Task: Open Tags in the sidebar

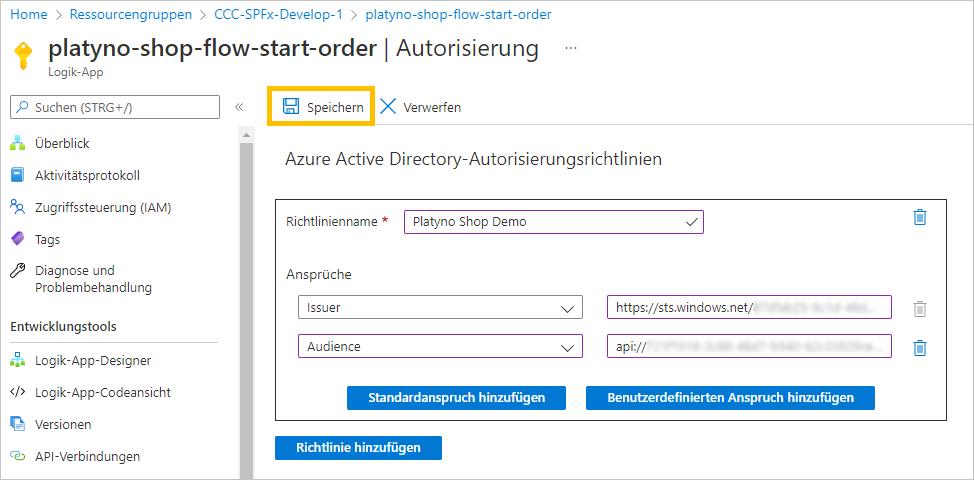Action: click(48, 239)
